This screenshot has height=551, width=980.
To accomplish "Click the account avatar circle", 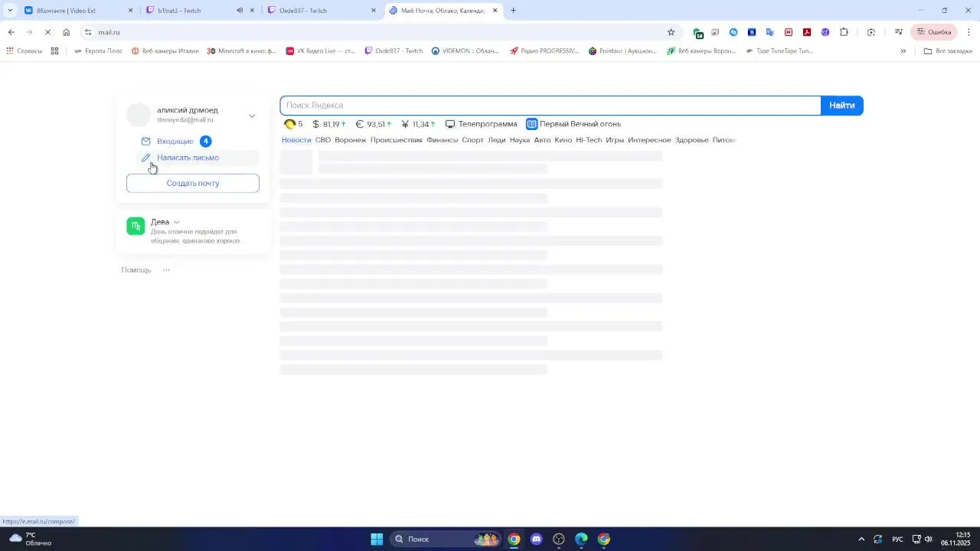I will pyautogui.click(x=139, y=115).
